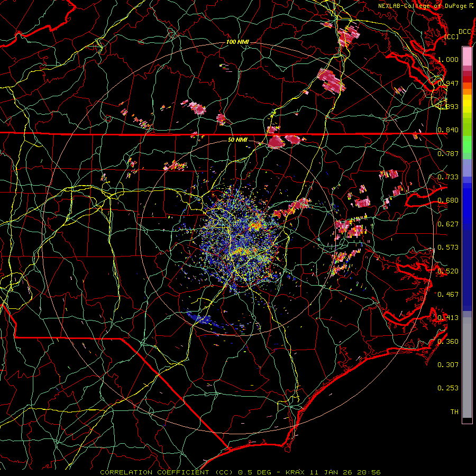Click the CORRELATION COEFFICIENT (CC) caption text
Image resolution: width=476 pixels, height=476 pixels.
(x=167, y=472)
